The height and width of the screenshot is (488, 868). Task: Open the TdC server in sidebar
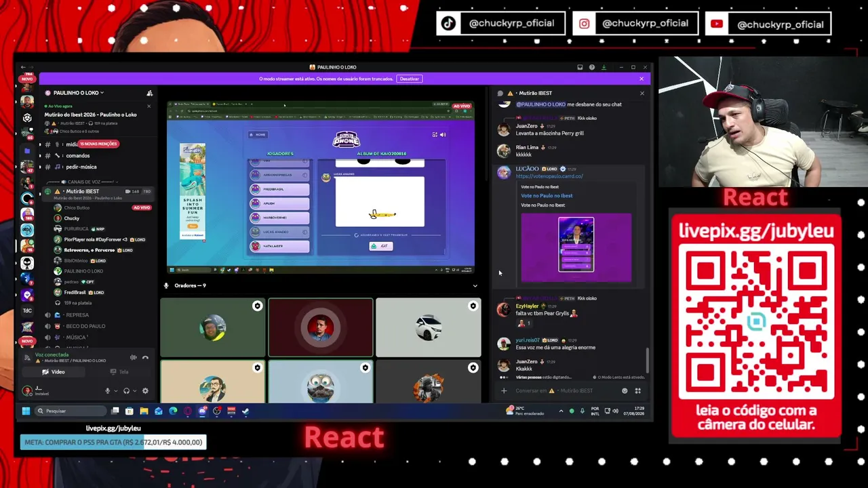27,310
